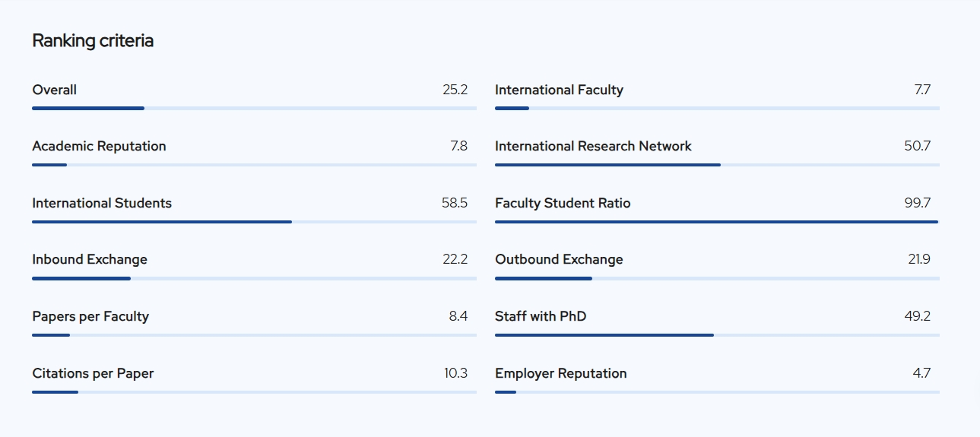Click the International Research Network progress bar

tap(717, 165)
